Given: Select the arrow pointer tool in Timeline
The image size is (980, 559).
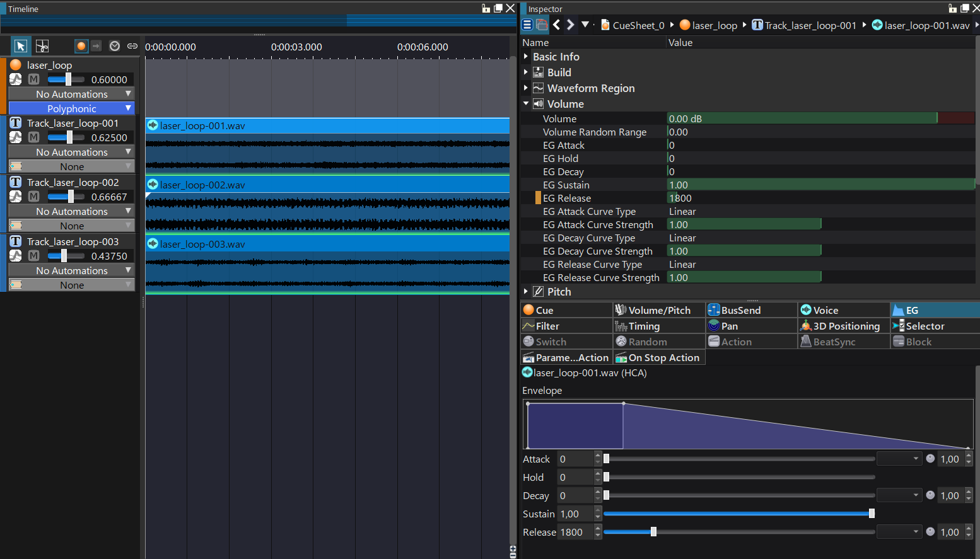Looking at the screenshot, I should [x=21, y=46].
